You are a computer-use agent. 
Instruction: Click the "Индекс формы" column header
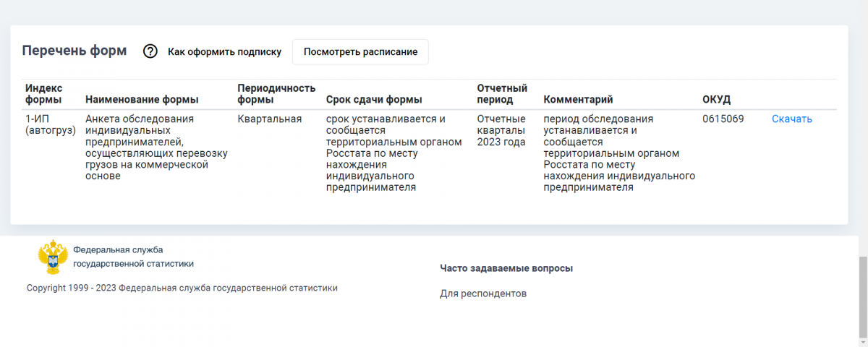45,93
